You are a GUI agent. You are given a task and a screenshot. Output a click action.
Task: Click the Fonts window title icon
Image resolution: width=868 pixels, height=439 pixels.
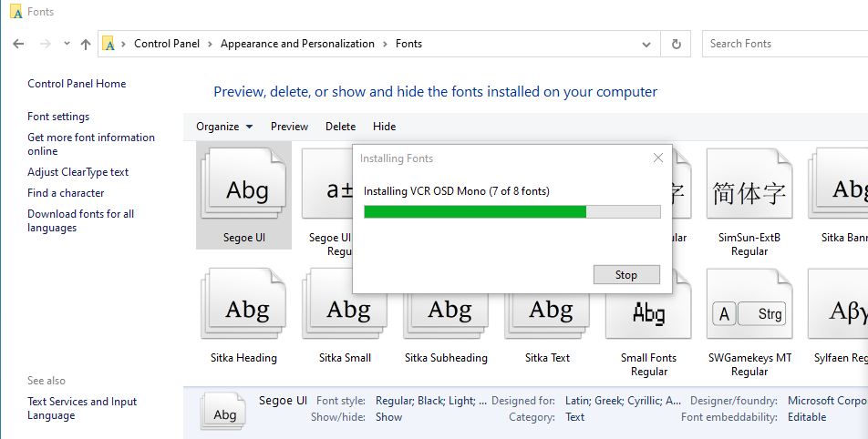click(16, 12)
